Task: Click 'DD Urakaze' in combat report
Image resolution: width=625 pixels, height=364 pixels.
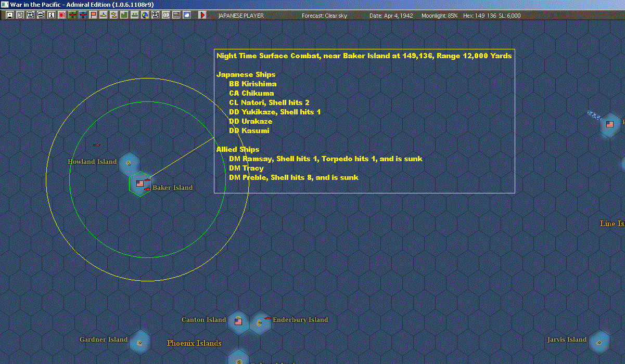Action: click(x=250, y=121)
